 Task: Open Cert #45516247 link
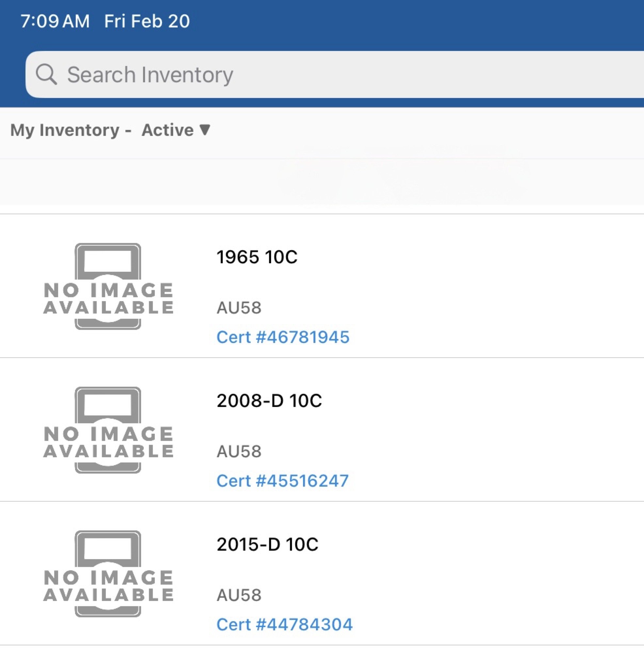(x=282, y=481)
